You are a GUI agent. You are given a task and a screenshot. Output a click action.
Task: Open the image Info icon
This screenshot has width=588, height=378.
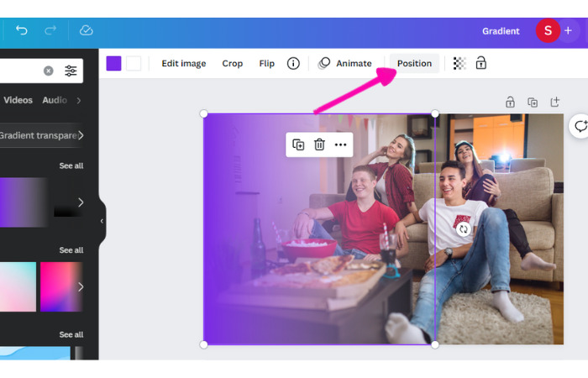pos(293,63)
